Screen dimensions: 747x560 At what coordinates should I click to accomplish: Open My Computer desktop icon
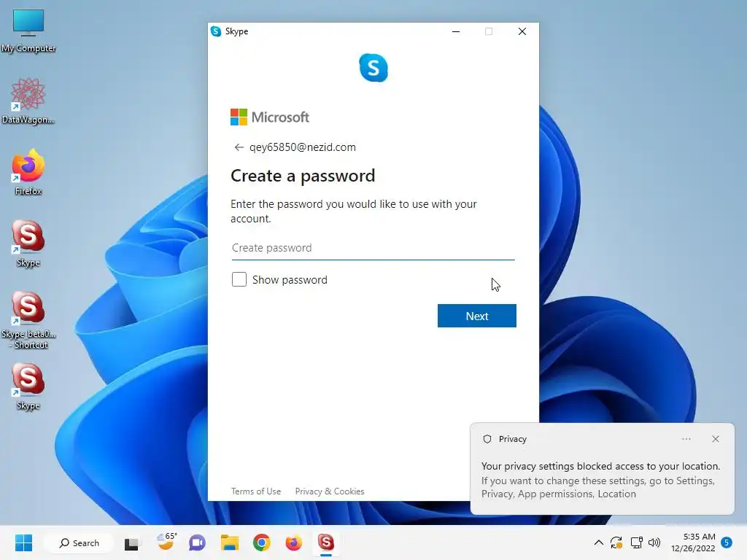pos(28,31)
